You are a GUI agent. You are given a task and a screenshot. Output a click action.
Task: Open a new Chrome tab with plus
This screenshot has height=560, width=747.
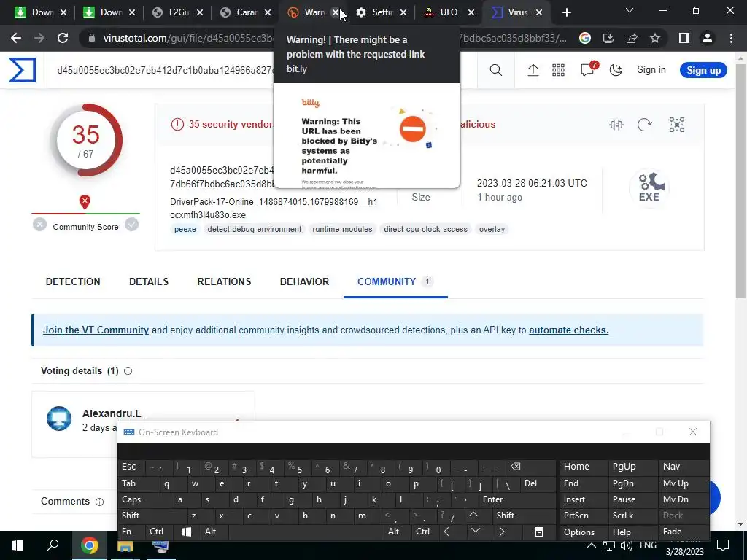click(x=566, y=12)
